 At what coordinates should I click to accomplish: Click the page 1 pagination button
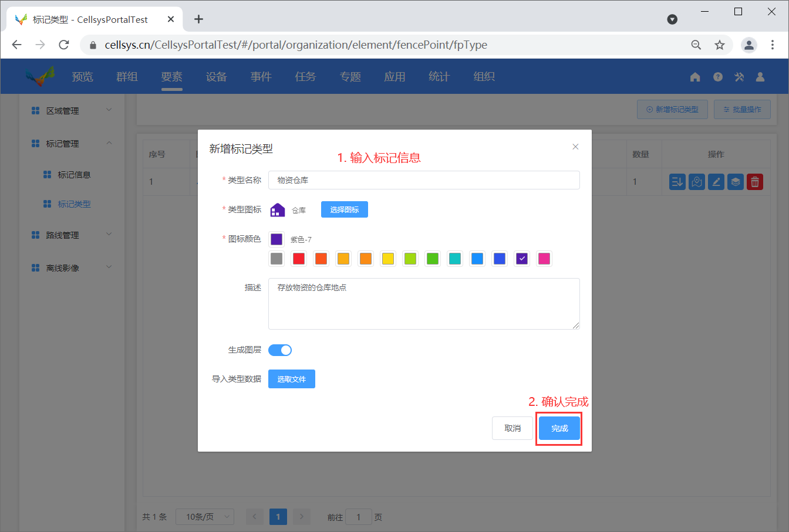(278, 517)
